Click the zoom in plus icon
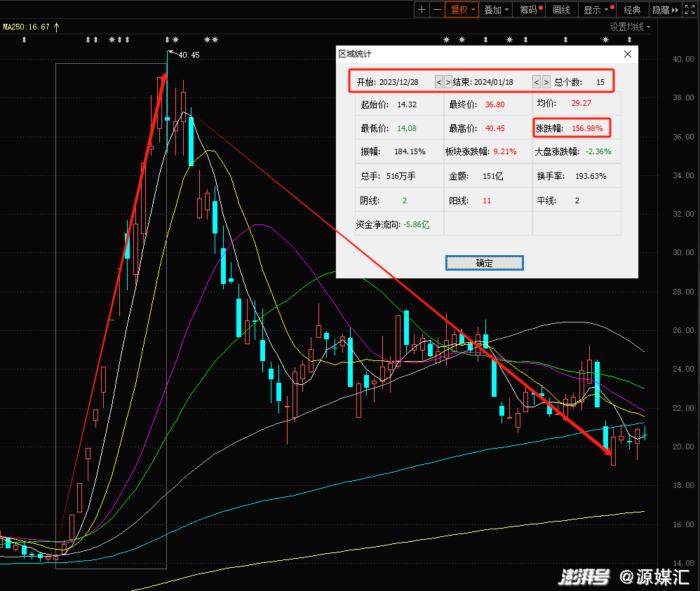This screenshot has width=700, height=591. 422,10
